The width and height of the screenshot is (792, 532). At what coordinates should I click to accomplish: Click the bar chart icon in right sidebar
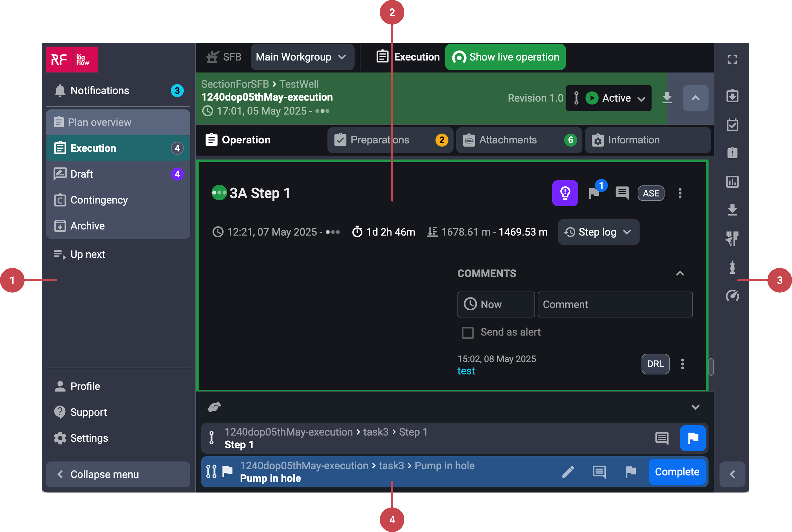732,182
